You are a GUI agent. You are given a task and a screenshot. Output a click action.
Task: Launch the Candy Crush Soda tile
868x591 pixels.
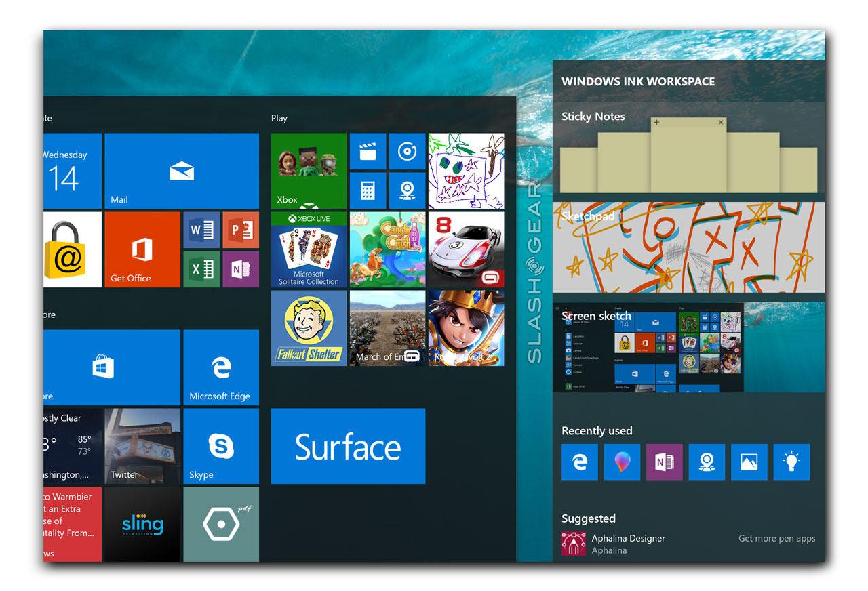pos(387,249)
